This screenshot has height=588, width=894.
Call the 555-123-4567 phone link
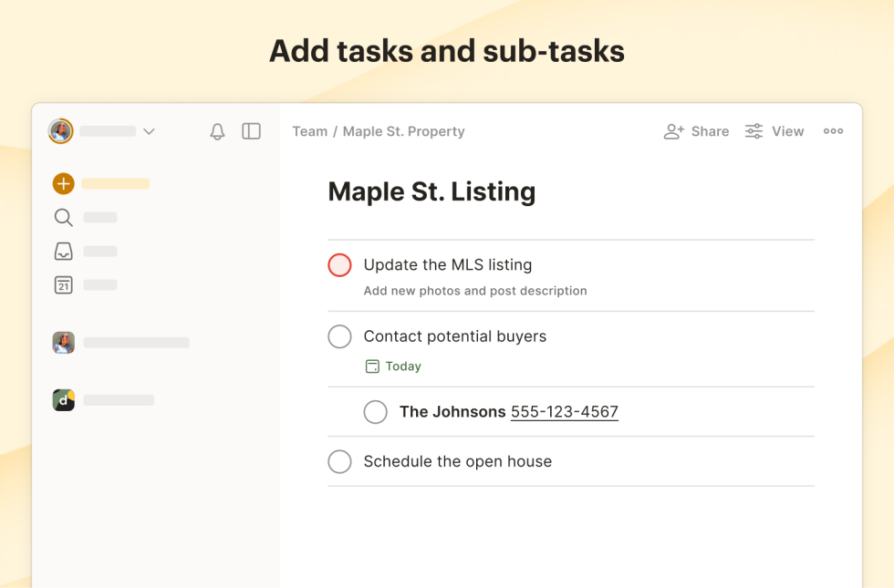point(564,411)
